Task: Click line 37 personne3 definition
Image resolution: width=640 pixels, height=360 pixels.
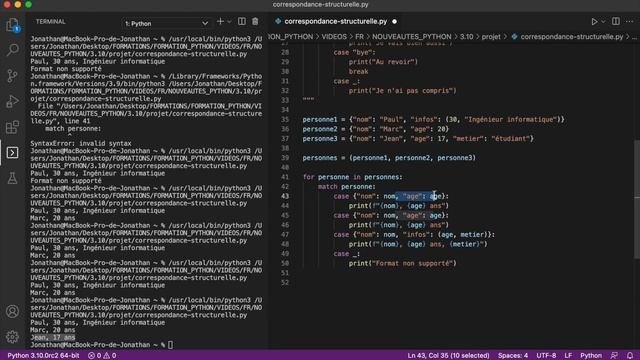Action: 418,138
